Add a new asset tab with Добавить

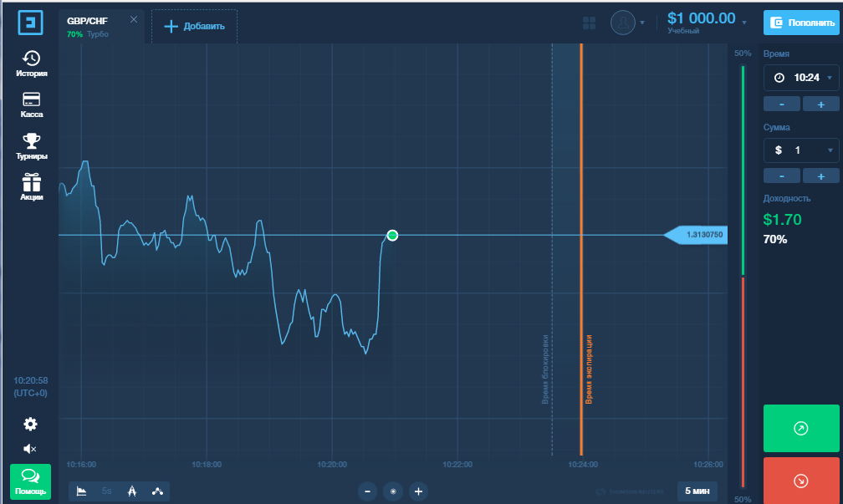point(194,27)
